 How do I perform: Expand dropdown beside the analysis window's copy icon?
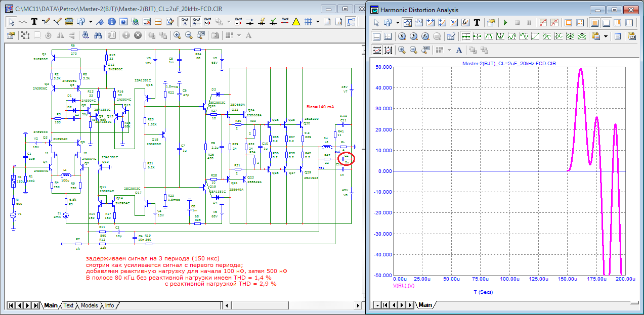[x=398, y=23]
